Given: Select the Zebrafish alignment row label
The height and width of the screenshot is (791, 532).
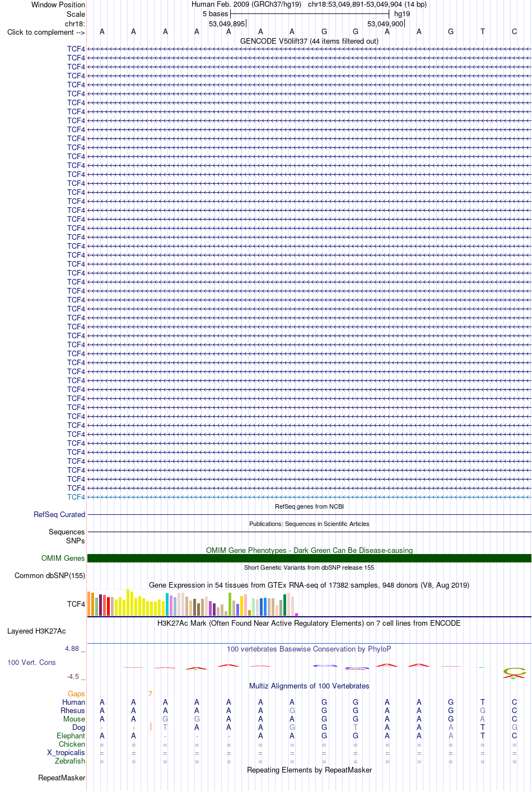Looking at the screenshot, I should 70,761.
